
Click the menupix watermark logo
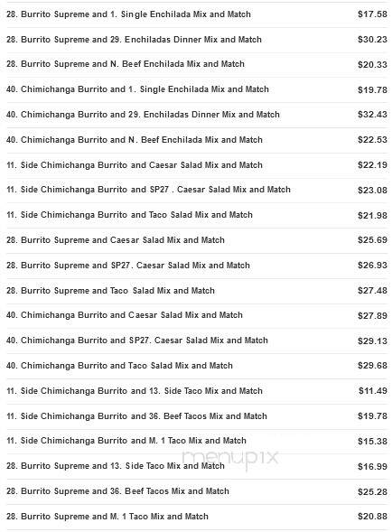[230, 459]
